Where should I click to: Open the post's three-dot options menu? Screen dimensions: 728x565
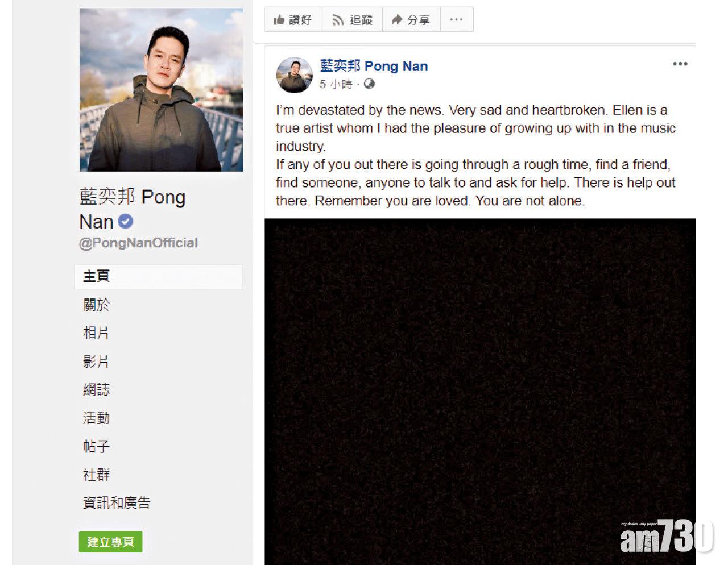coord(680,64)
